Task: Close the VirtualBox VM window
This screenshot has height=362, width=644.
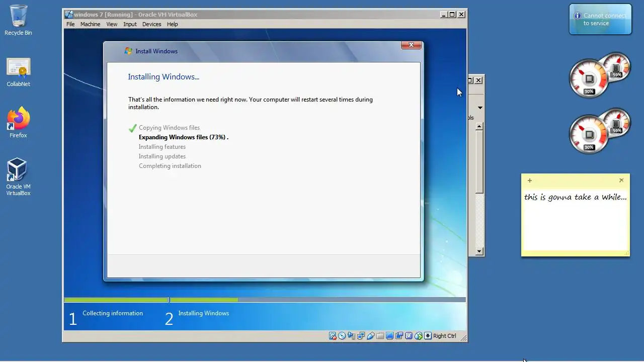Action: click(x=461, y=15)
